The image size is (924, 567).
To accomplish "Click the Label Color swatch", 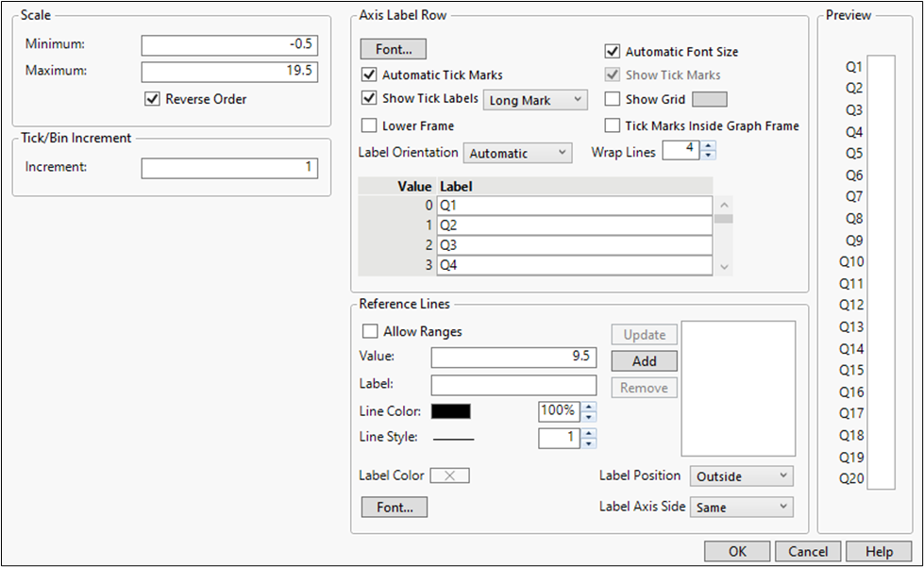I will click(x=449, y=475).
